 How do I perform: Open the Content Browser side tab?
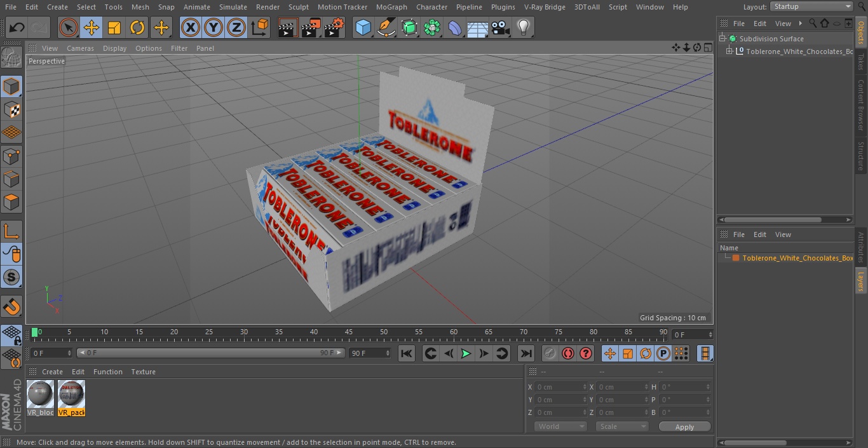pyautogui.click(x=861, y=105)
